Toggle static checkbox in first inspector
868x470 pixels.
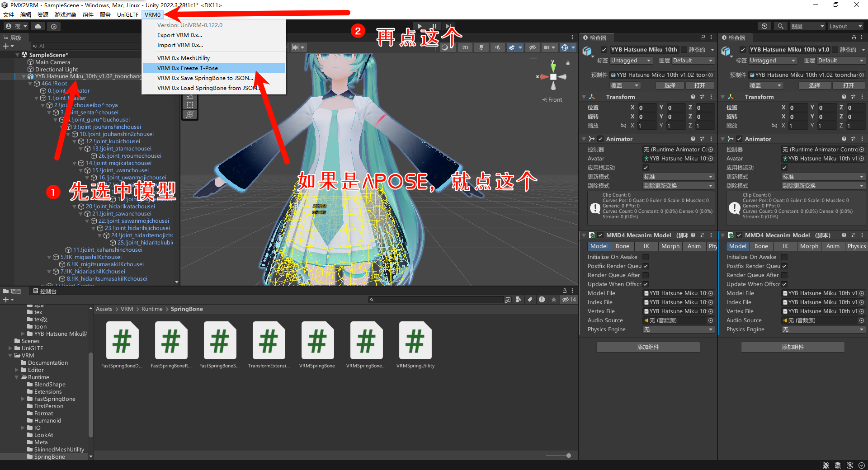point(684,50)
